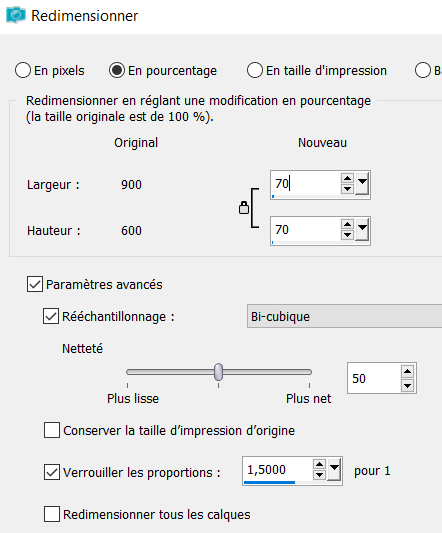The width and height of the screenshot is (442, 533).
Task: Uncheck the Paramètres avancés checkbox
Action: [35, 284]
